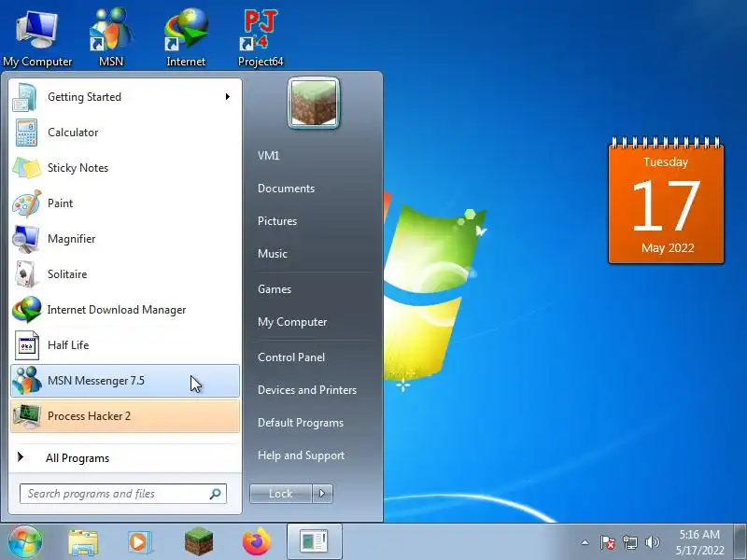Launch the Project64 desktop shortcut
The width and height of the screenshot is (747, 560).
tap(261, 38)
